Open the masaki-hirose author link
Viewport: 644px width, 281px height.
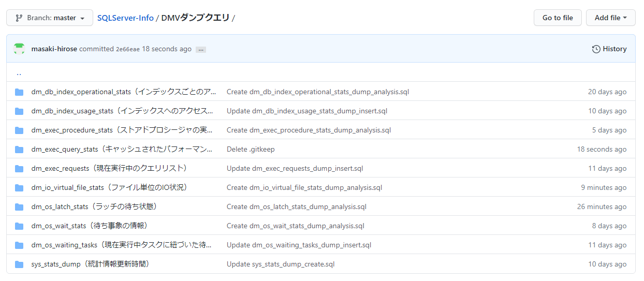tap(54, 49)
